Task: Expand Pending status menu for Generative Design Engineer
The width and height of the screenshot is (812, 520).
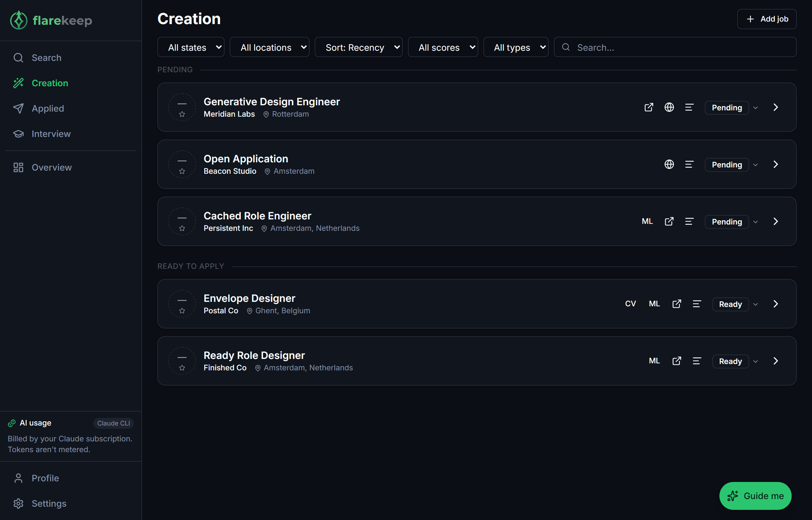Action: click(755, 108)
